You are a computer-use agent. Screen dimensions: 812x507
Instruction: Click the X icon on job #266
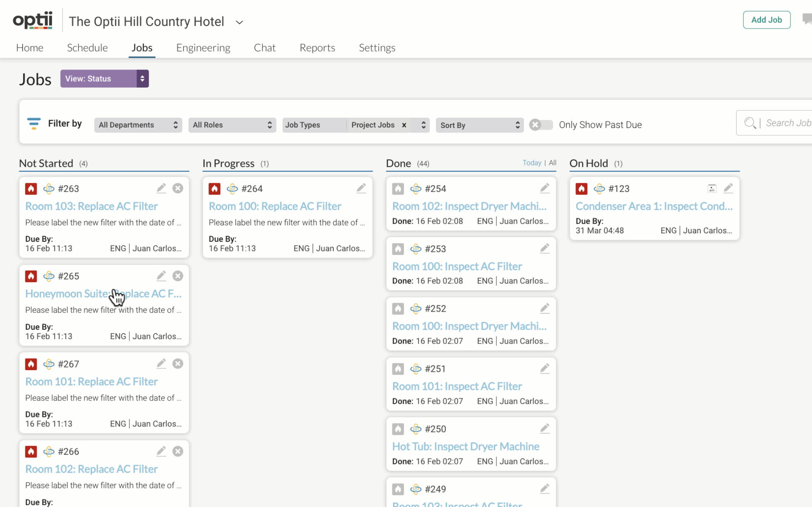[178, 451]
